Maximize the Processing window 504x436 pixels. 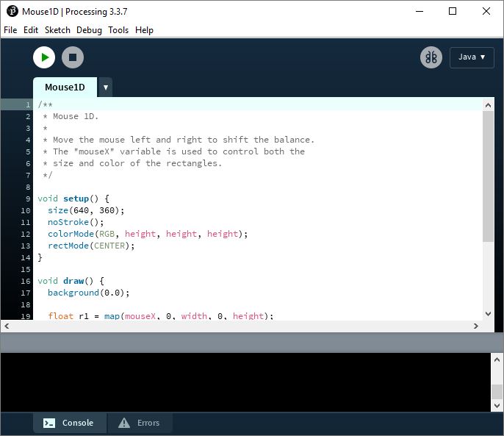pos(453,11)
